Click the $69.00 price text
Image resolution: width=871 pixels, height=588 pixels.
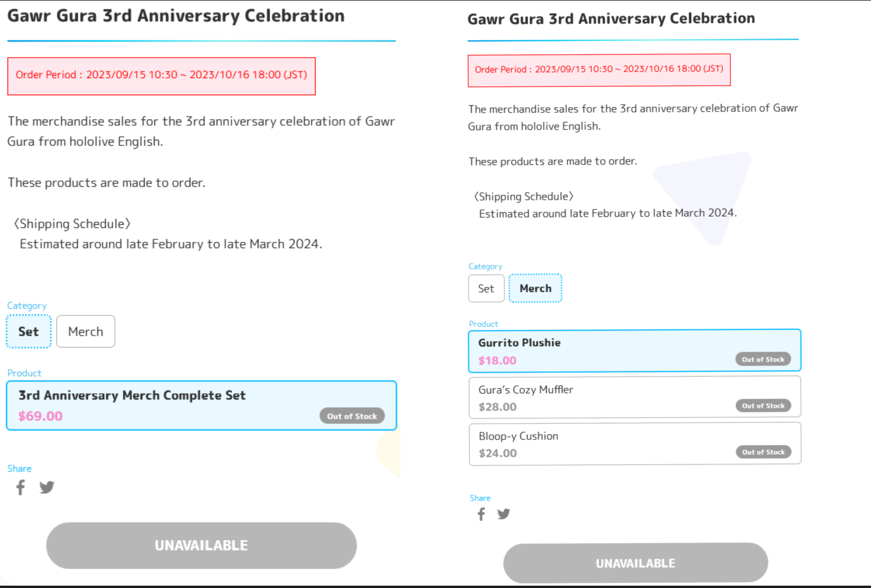tap(40, 416)
